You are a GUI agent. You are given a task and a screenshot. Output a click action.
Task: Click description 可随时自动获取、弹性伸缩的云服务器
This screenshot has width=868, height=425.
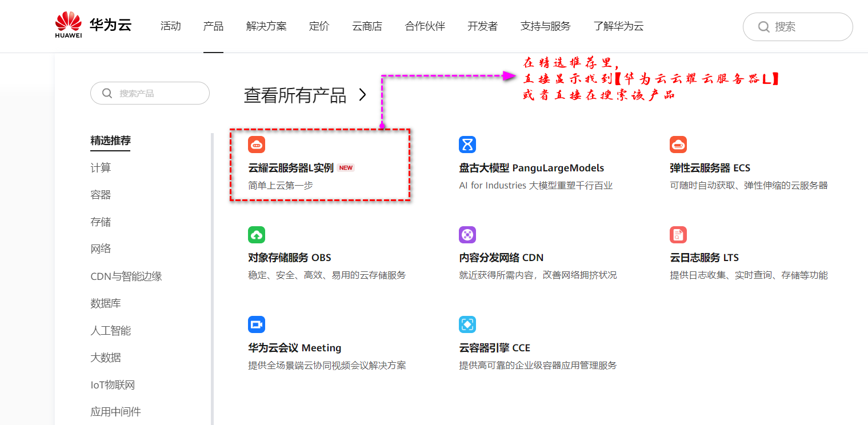(749, 186)
